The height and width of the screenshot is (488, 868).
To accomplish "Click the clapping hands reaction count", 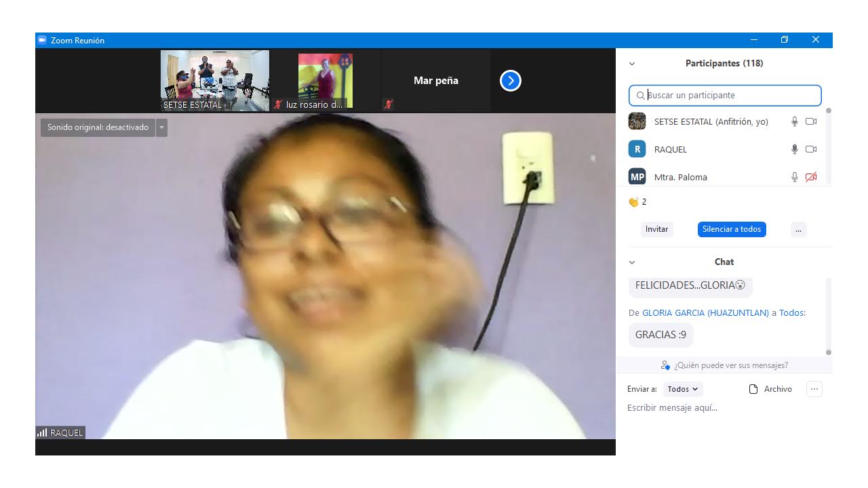I will [x=637, y=202].
